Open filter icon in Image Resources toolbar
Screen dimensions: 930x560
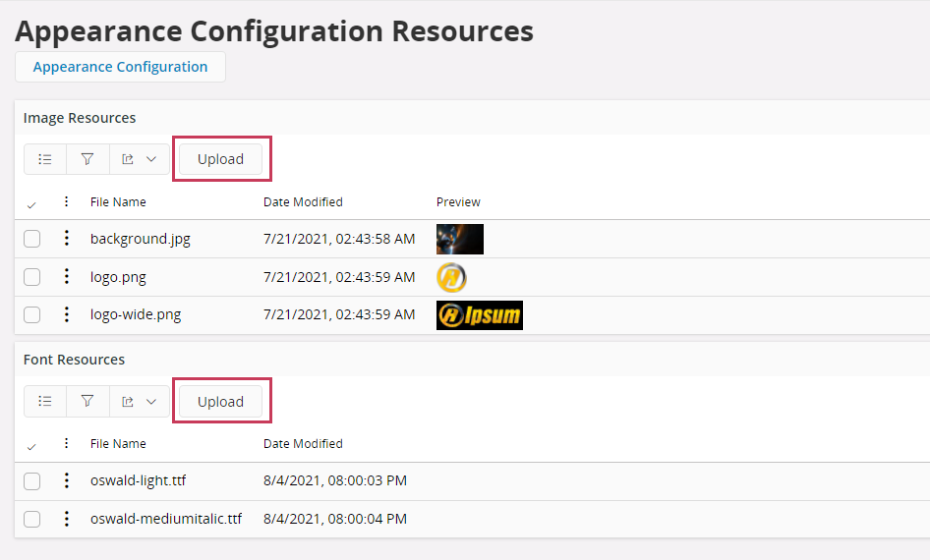[x=87, y=159]
